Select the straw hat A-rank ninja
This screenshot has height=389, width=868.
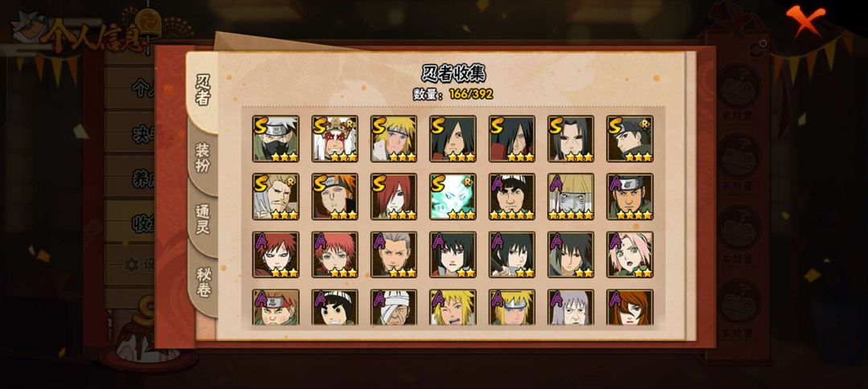[571, 196]
